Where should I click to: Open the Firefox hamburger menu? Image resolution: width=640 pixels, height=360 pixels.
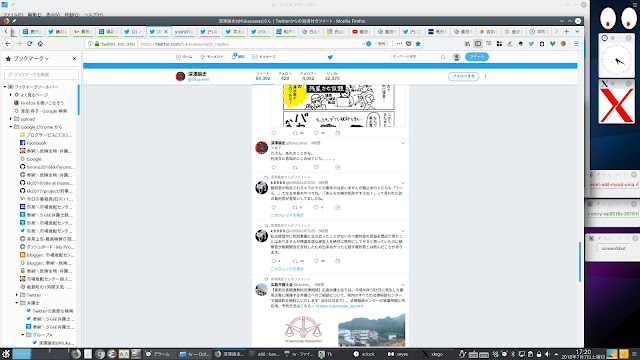(x=576, y=44)
